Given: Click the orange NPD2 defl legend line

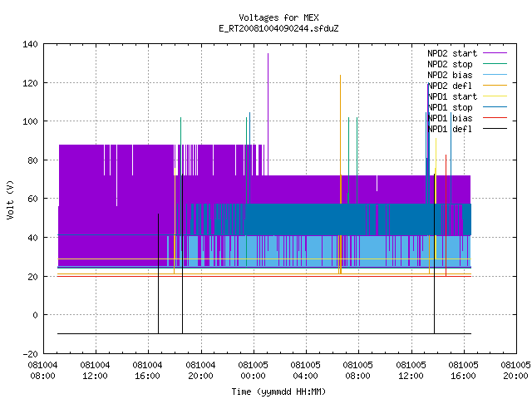Looking at the screenshot, I should pyautogui.click(x=495, y=85).
